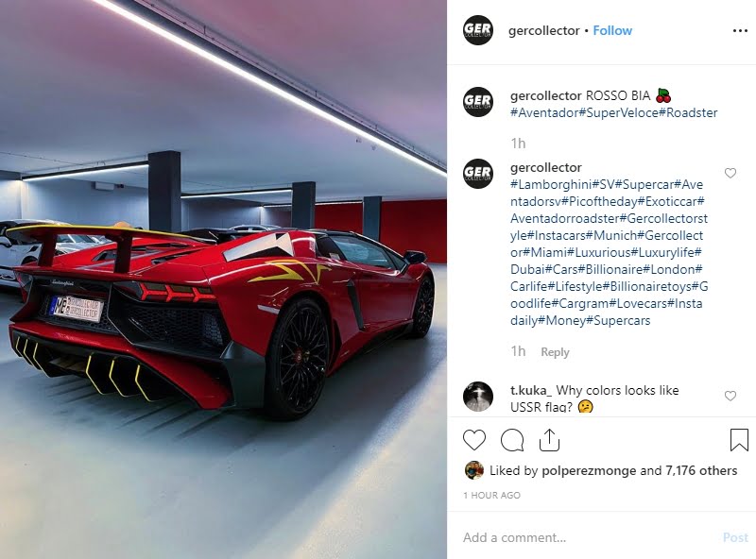
Task: Open the #Lamborghini hashtag
Action: [x=551, y=184]
